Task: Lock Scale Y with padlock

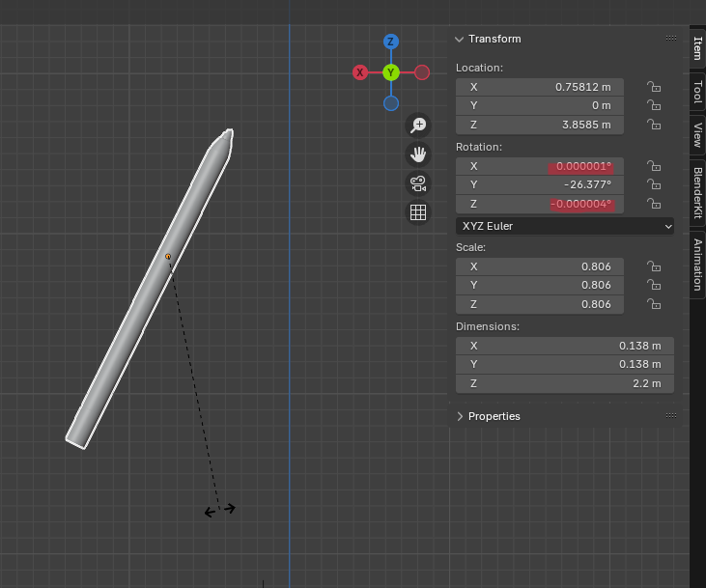Action: (x=654, y=285)
